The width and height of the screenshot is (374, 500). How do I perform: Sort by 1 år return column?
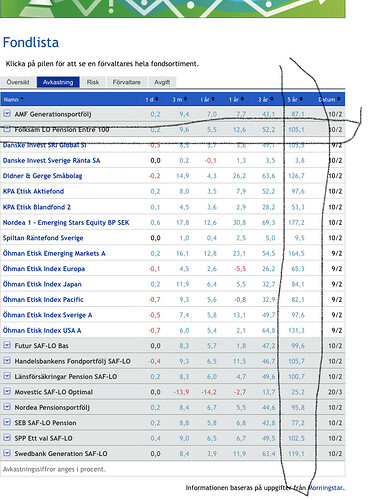[x=236, y=99]
